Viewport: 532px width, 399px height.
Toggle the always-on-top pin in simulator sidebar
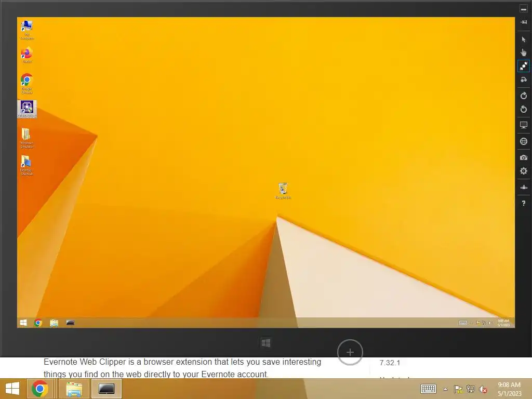tap(524, 22)
